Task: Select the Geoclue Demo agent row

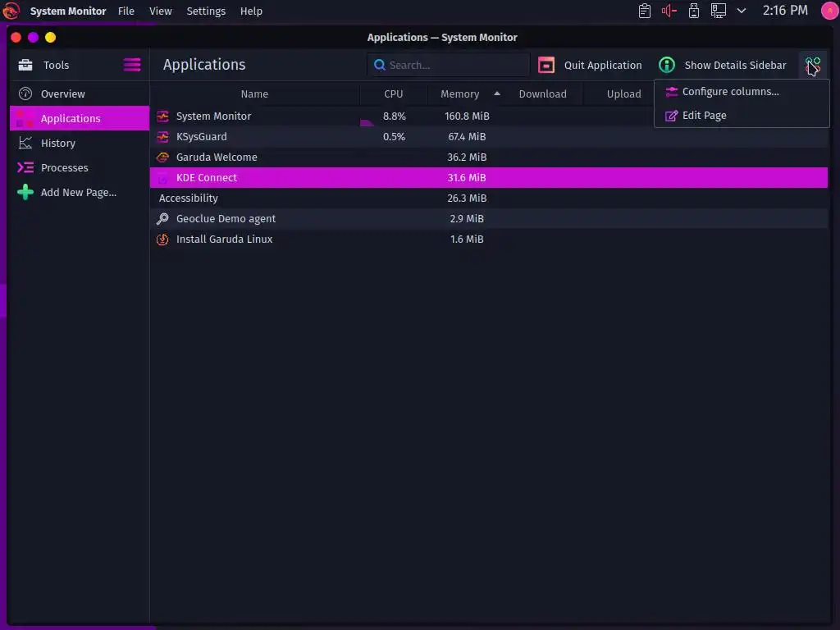Action: [489, 218]
